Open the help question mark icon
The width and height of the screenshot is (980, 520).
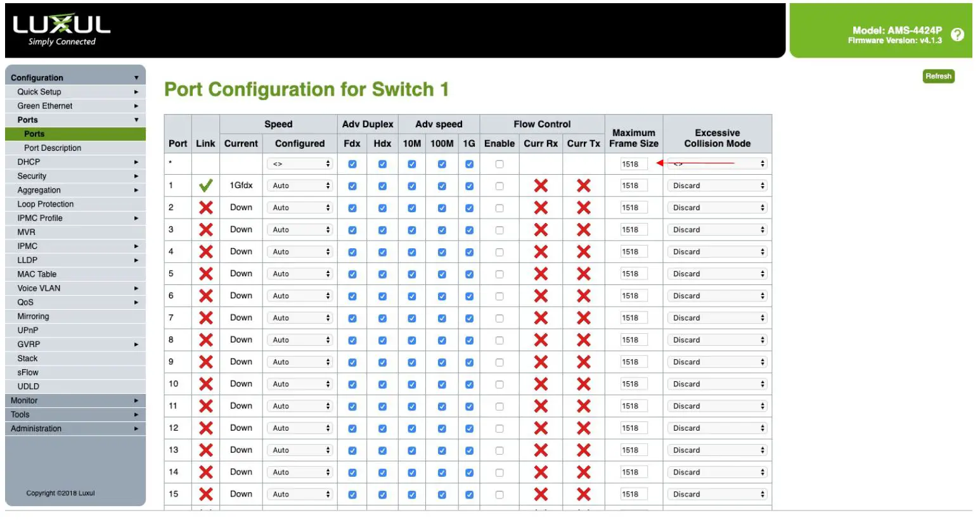coord(957,34)
